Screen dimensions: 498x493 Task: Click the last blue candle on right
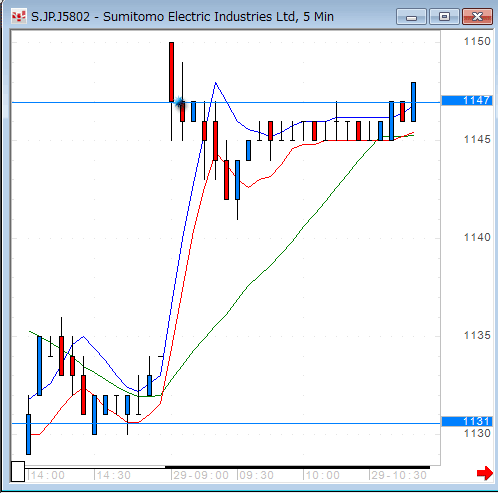click(x=413, y=102)
